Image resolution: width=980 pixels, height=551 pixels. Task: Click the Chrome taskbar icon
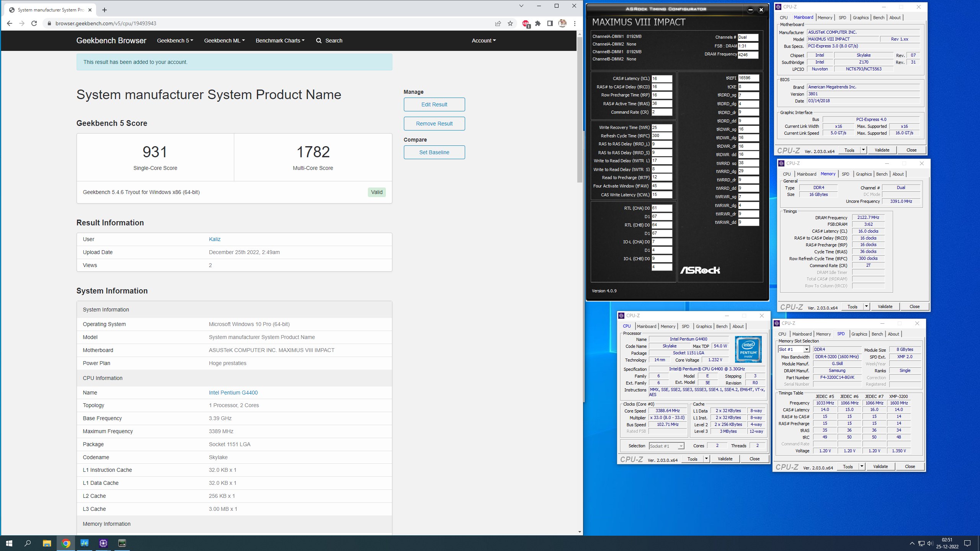point(66,543)
